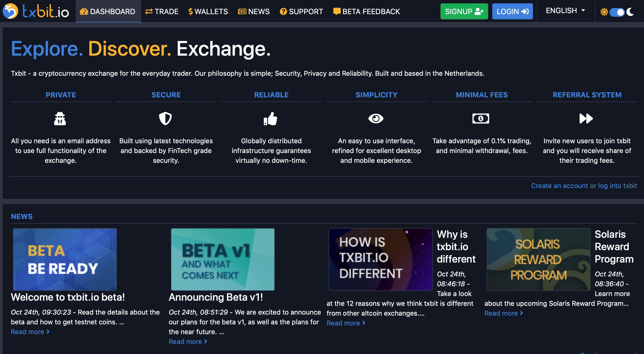
Task: Go to the WALLETS page
Action: (208, 12)
